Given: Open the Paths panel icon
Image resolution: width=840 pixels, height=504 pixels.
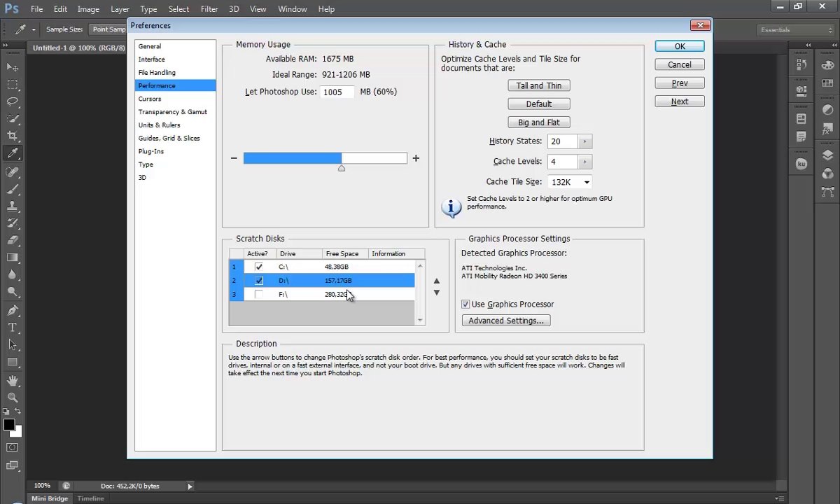Looking at the screenshot, I should 828,192.
